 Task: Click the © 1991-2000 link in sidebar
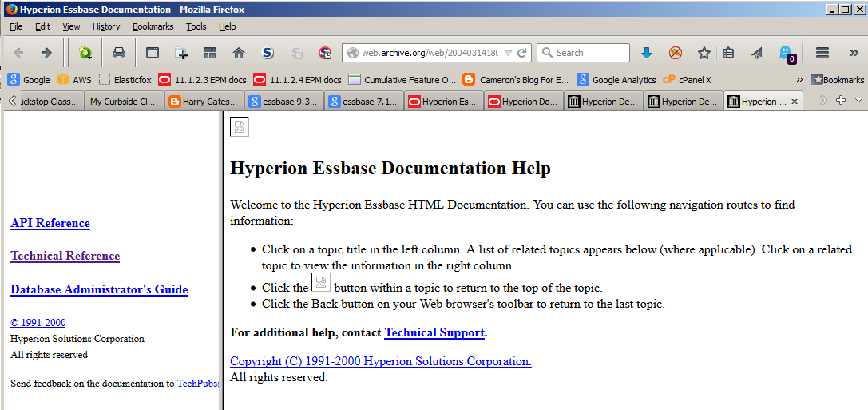point(38,322)
